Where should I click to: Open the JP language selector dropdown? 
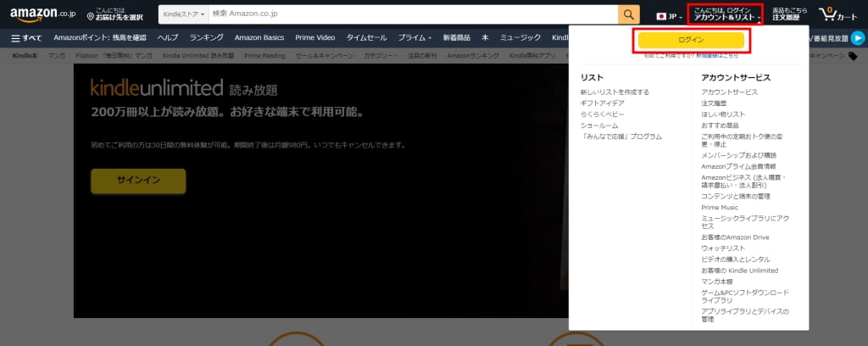[x=669, y=17]
